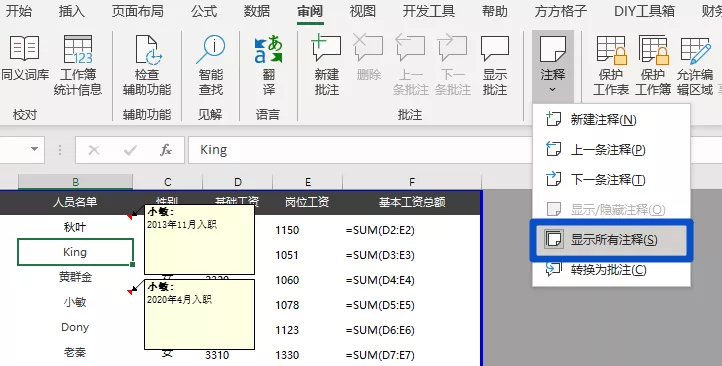Launch the Translate (翻译) tool

pyautogui.click(x=268, y=64)
